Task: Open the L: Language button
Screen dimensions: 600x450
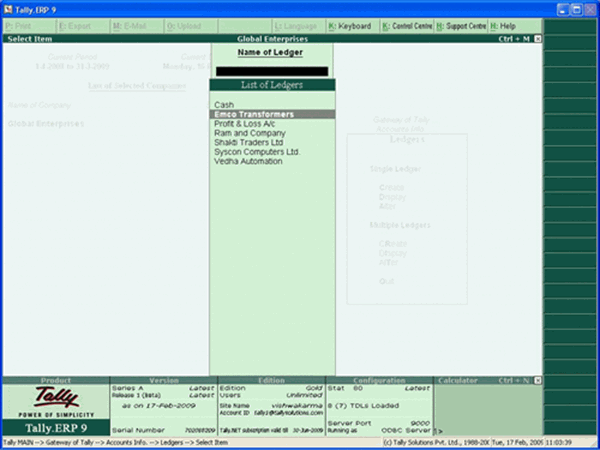Action: (x=299, y=26)
